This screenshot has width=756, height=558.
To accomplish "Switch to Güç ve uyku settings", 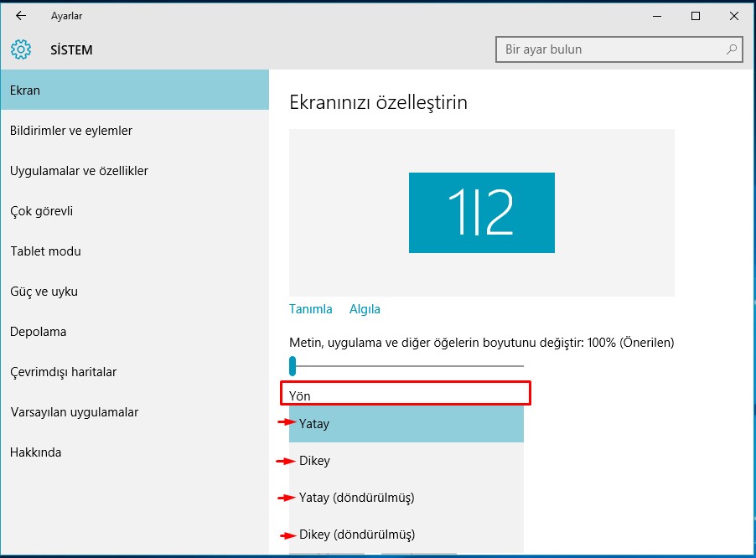I will point(44,292).
